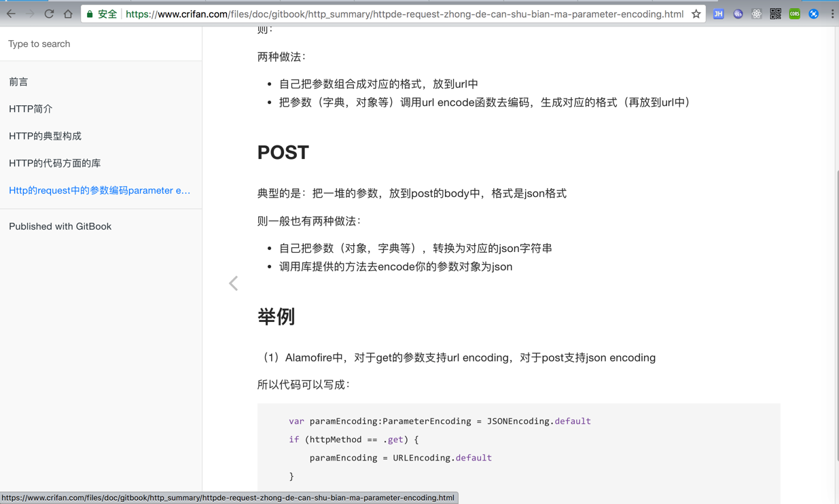Click code line paramEncoding = URLEncoding.default
839x504 pixels.
[400, 458]
